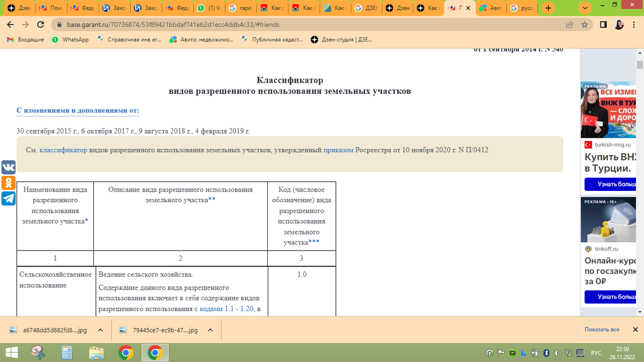Open the tab search chevron dropdown
The height and width of the screenshot is (362, 644).
[x=584, y=9]
